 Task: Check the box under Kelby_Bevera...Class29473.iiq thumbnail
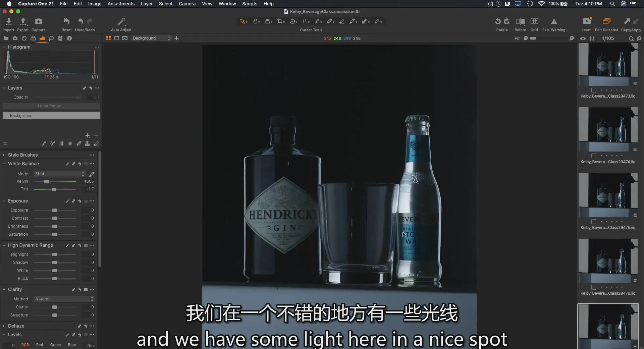click(x=594, y=90)
